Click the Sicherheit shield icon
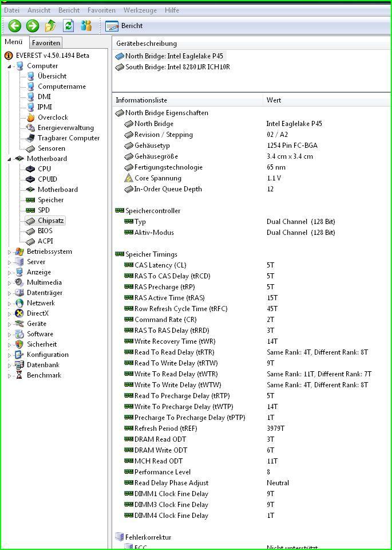This screenshot has width=392, height=550. (20, 344)
